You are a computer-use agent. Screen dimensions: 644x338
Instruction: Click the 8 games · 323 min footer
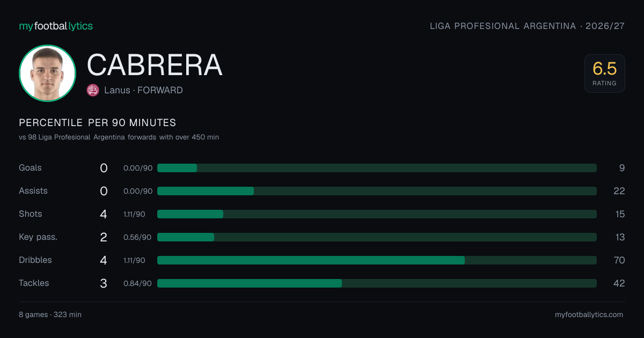50,314
